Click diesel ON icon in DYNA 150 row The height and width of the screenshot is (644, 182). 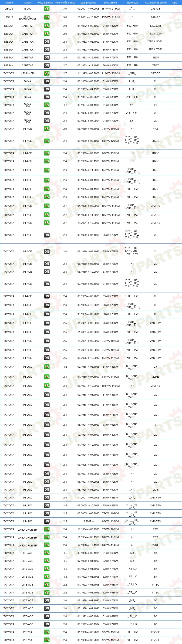[x=47, y=121]
